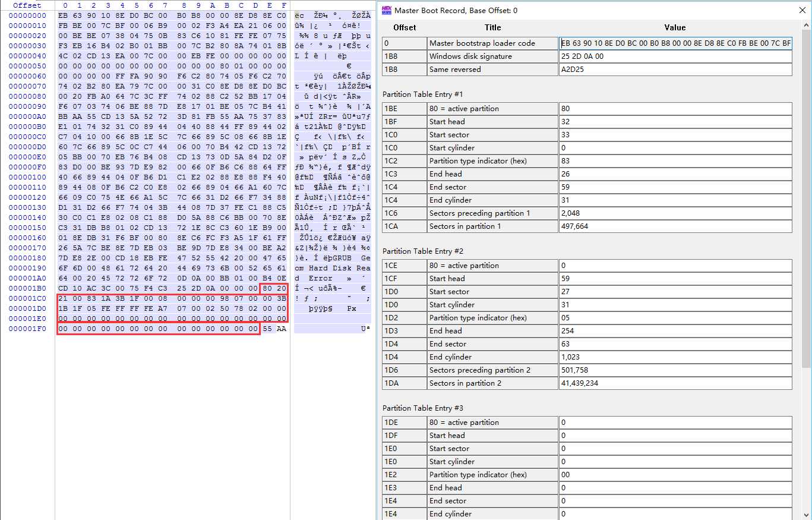
Task: Click Sectors in partition 2 value 41,439,234
Action: coord(675,383)
